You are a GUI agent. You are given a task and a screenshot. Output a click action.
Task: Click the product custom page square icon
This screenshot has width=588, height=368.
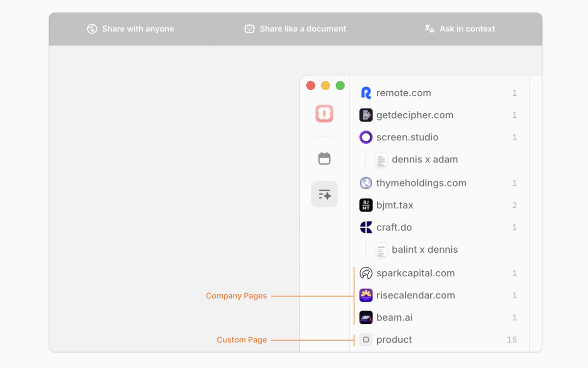click(366, 340)
